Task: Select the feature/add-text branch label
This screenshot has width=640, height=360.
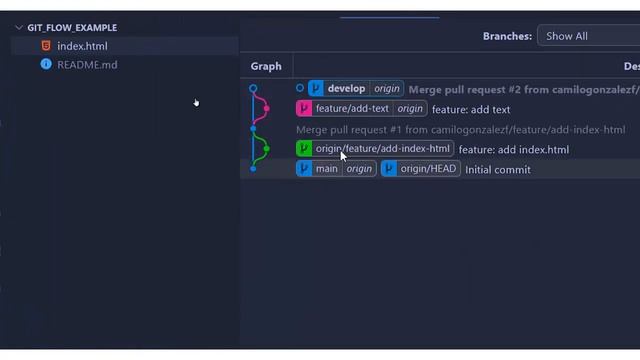Action: tap(352, 109)
